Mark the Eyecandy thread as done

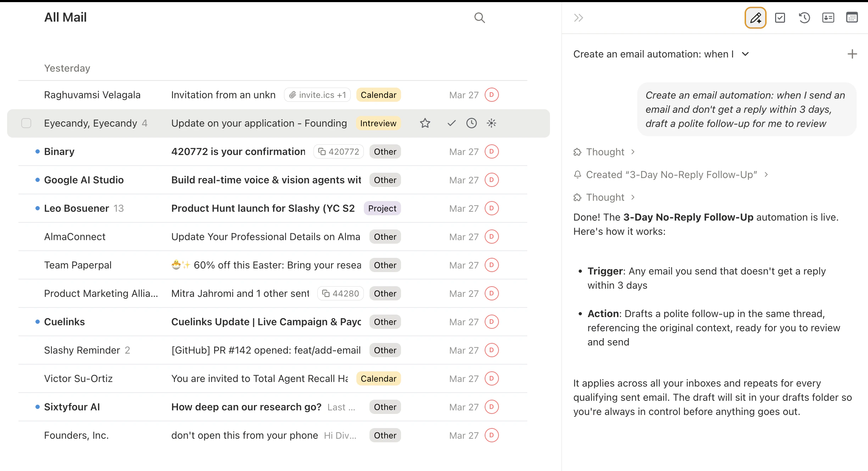451,123
